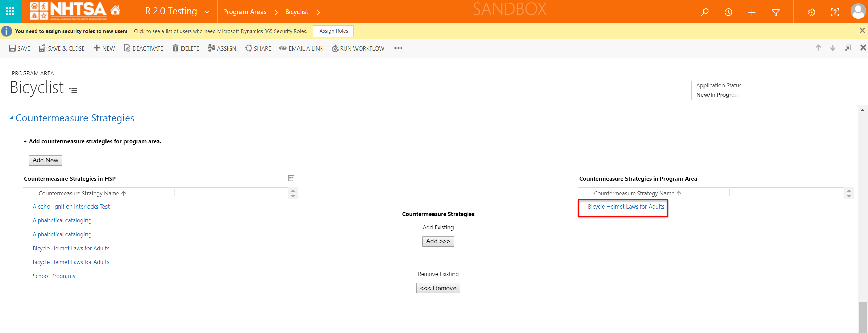Image resolution: width=868 pixels, height=333 pixels.
Task: Click up arrow on HSP list scroller
Action: click(293, 191)
